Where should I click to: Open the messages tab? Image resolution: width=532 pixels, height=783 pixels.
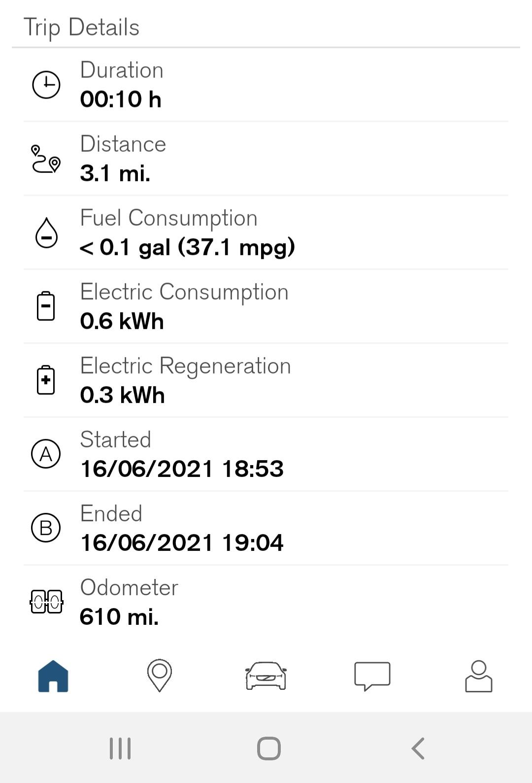[x=372, y=676]
